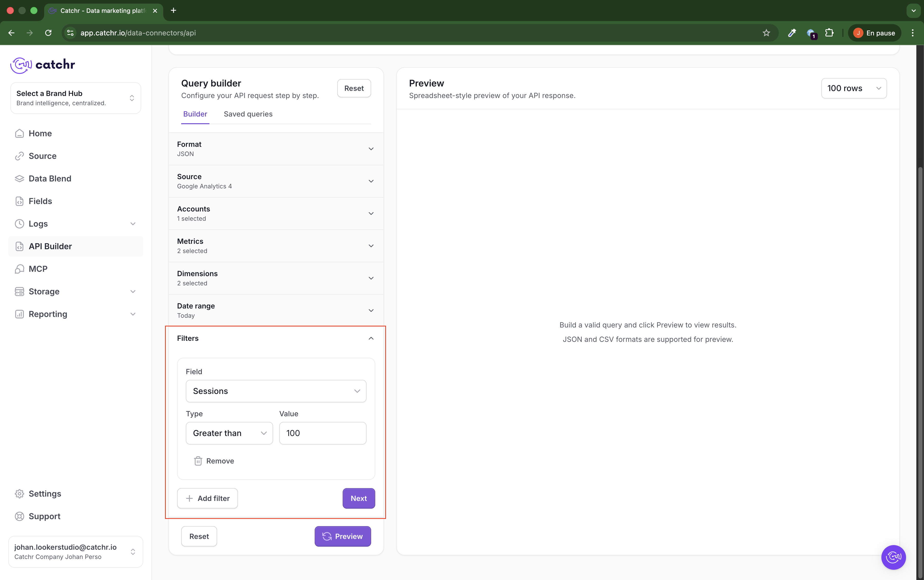Open the Greater than type dropdown

click(x=229, y=433)
